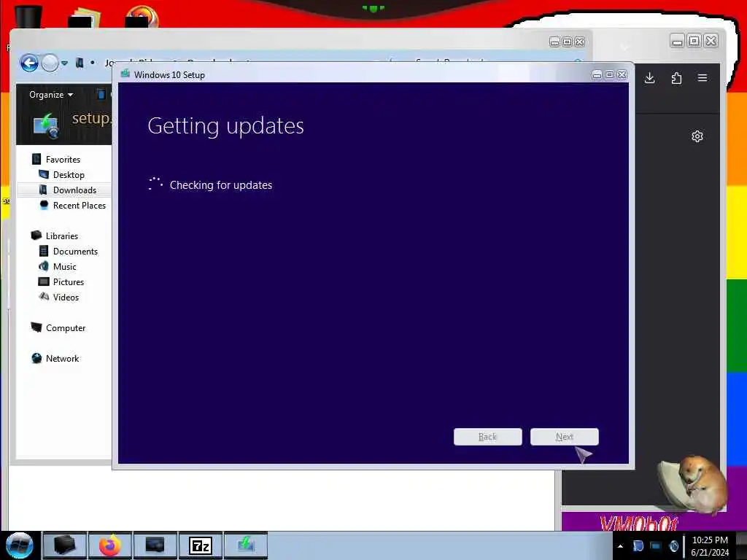
Task: Click the Next button in Windows 10 Setup
Action: tap(564, 437)
